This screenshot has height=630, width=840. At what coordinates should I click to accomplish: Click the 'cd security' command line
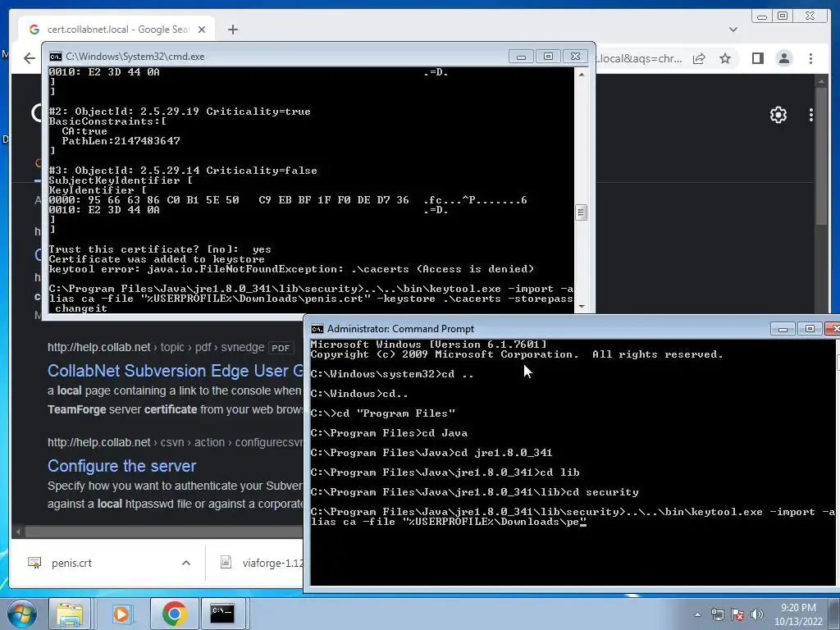(x=474, y=492)
